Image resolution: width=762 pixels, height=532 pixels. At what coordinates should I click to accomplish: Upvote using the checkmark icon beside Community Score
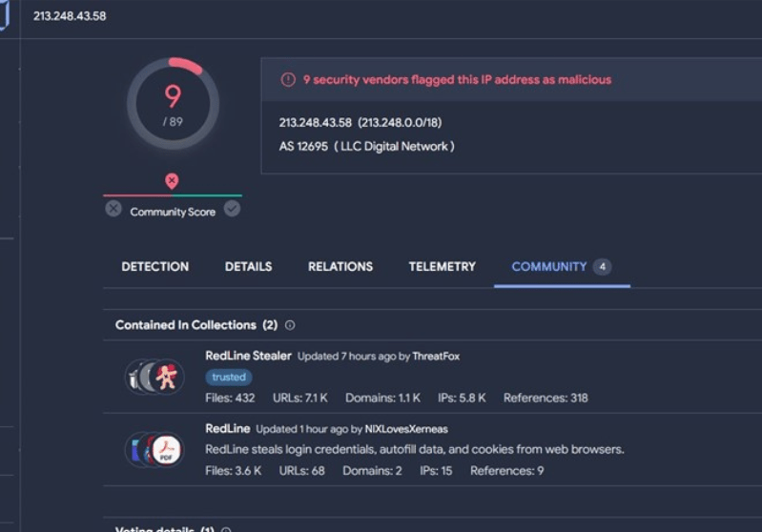232,209
